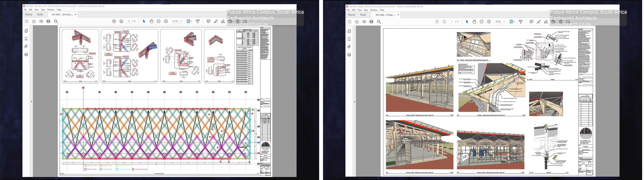Open Edit menu in DH-664 Timber_Wall window
Image resolution: width=644 pixels, height=180 pixels.
353,10
